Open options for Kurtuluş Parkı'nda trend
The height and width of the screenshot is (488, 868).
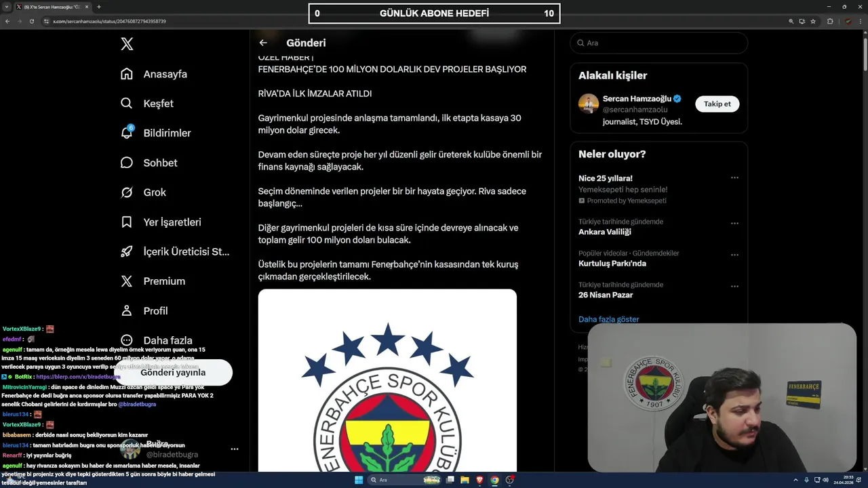734,255
